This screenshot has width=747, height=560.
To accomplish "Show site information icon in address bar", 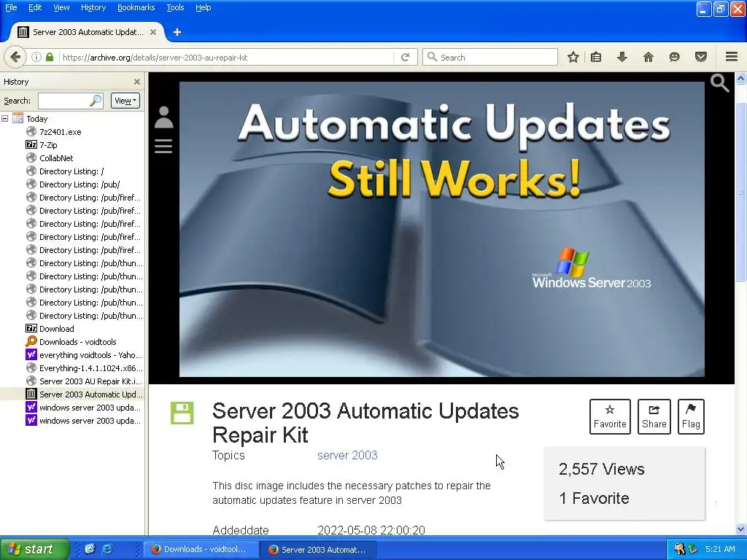I will pyautogui.click(x=36, y=57).
